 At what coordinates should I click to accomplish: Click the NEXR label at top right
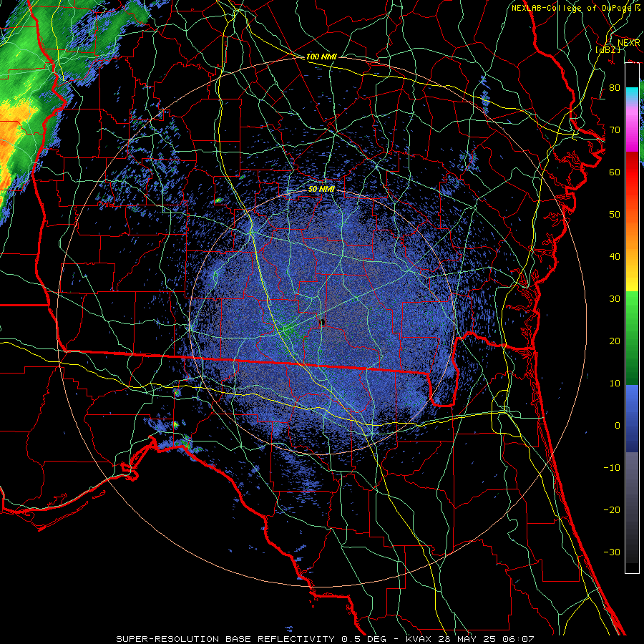coord(629,43)
